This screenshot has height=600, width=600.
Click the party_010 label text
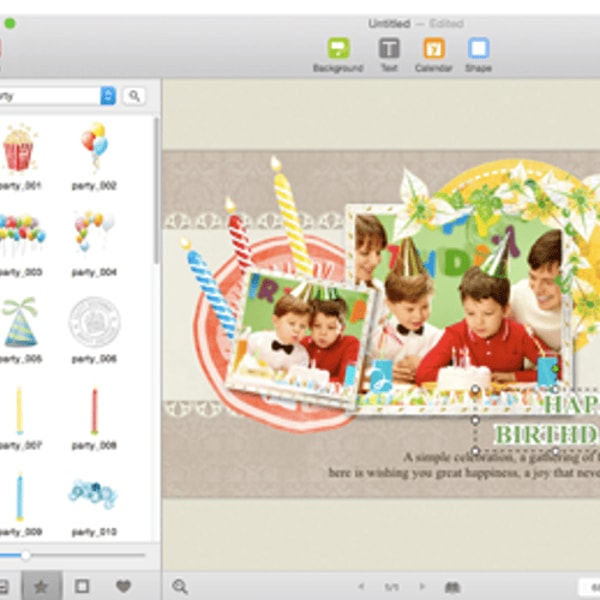[94, 532]
